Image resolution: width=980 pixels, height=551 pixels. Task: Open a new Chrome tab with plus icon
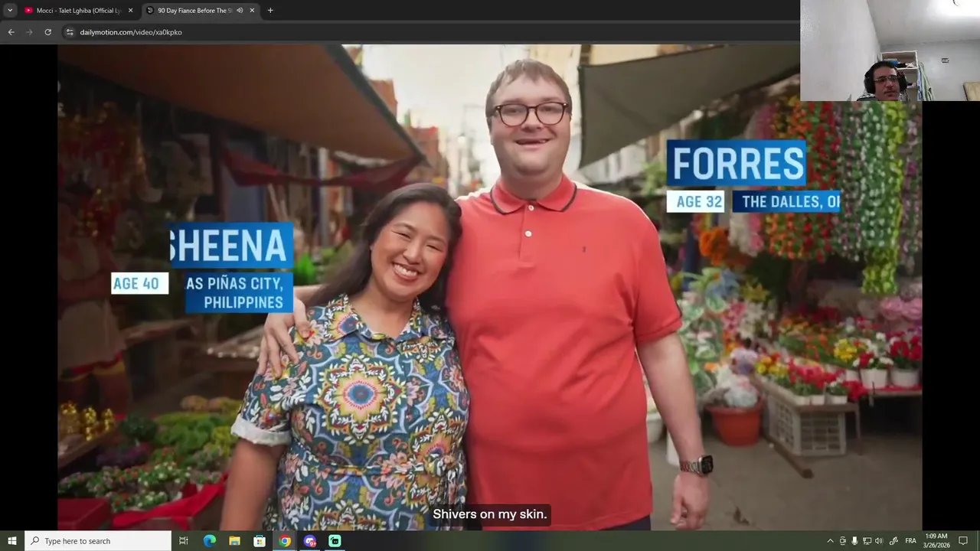pos(270,10)
